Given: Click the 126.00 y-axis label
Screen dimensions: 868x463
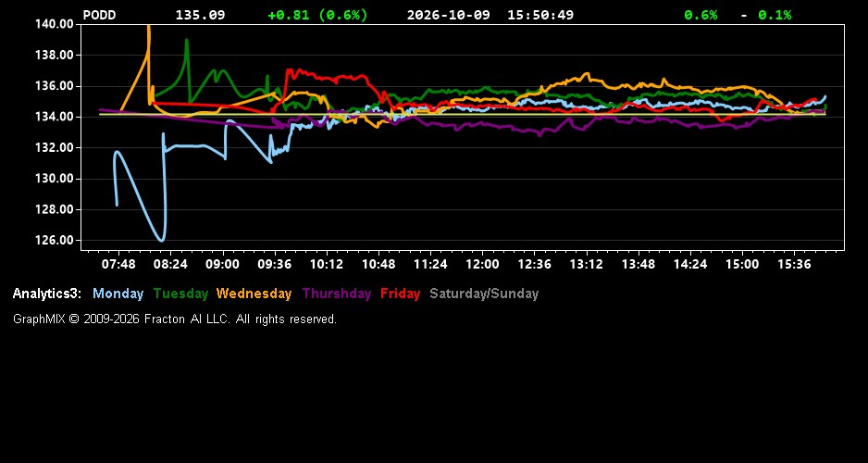Looking at the screenshot, I should [x=55, y=241].
